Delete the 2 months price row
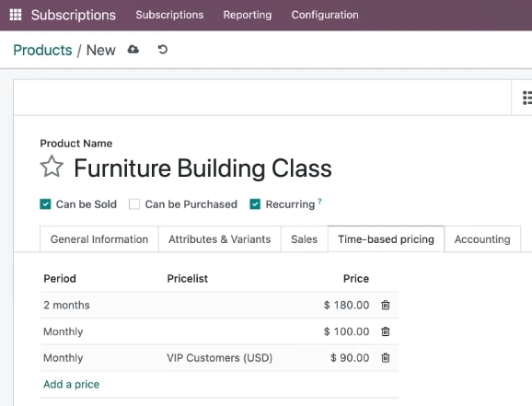This screenshot has height=406, width=532. (385, 305)
